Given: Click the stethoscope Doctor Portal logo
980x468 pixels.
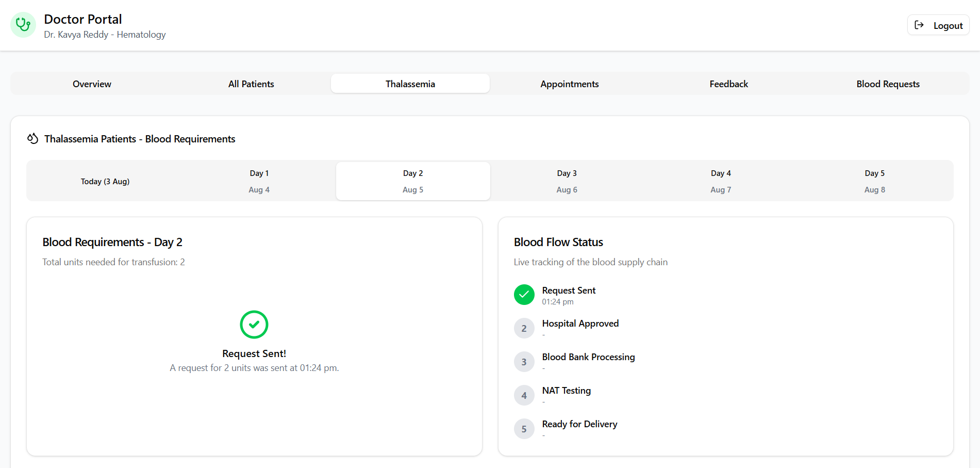Looking at the screenshot, I should point(23,25).
